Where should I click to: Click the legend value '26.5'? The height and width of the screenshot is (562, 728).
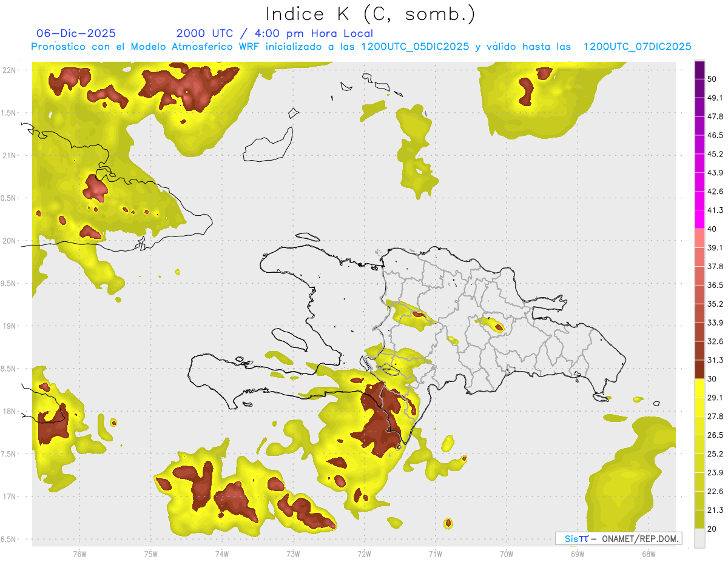[715, 435]
